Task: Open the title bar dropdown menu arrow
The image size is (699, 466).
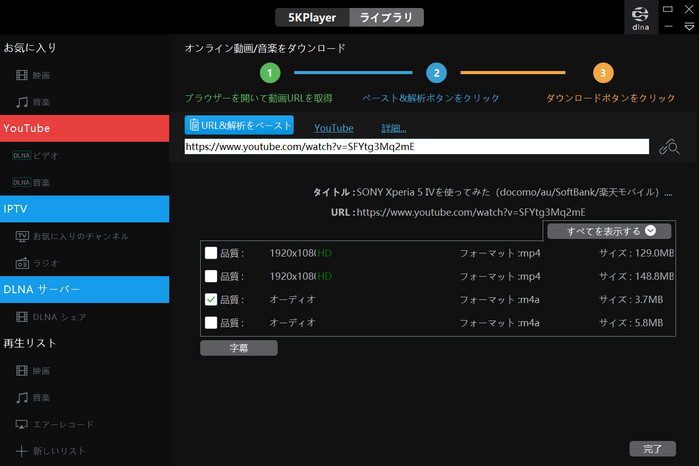Action: coord(689,27)
